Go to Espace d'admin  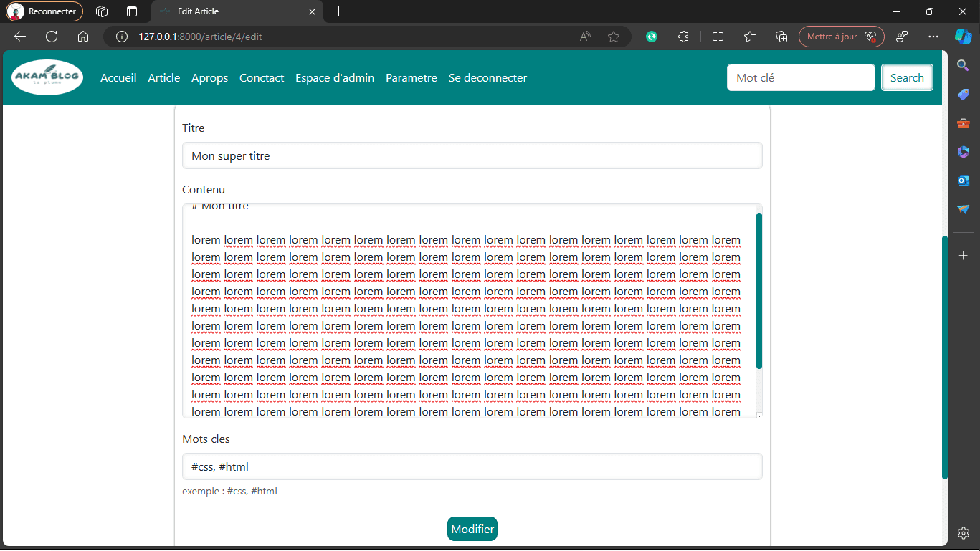tap(335, 78)
